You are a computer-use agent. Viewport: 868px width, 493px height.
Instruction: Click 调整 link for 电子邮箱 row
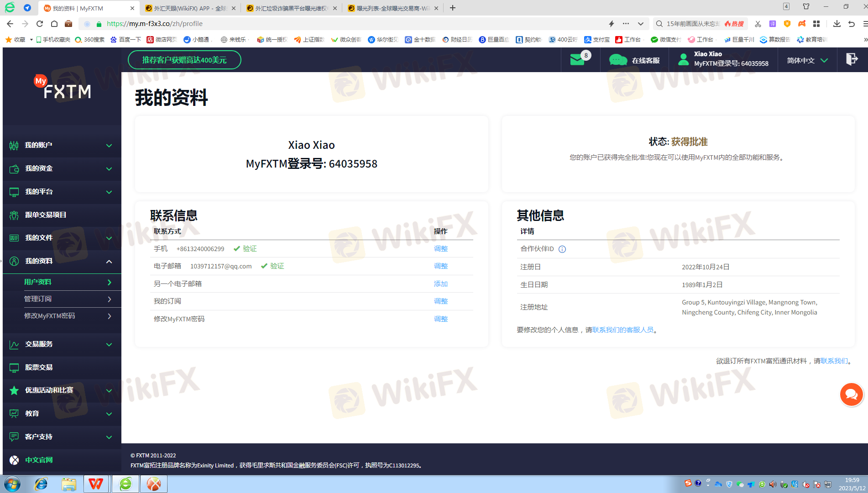pyautogui.click(x=441, y=266)
